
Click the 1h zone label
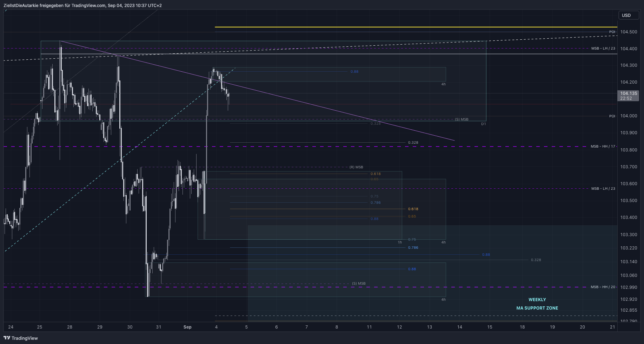pos(400,242)
